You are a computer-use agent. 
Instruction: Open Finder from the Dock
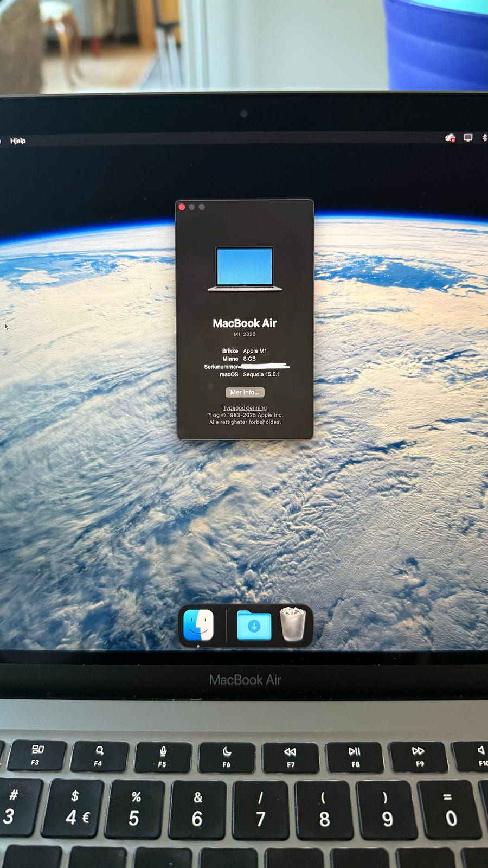pyautogui.click(x=198, y=625)
